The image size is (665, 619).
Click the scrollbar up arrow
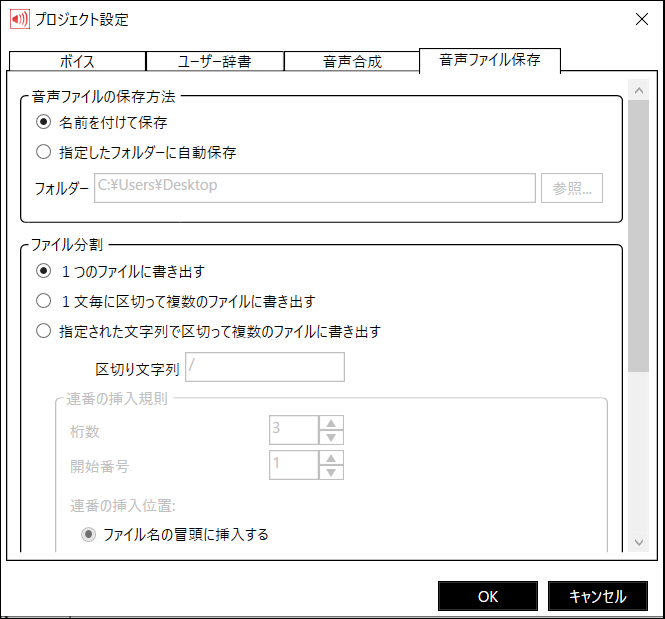(x=639, y=90)
